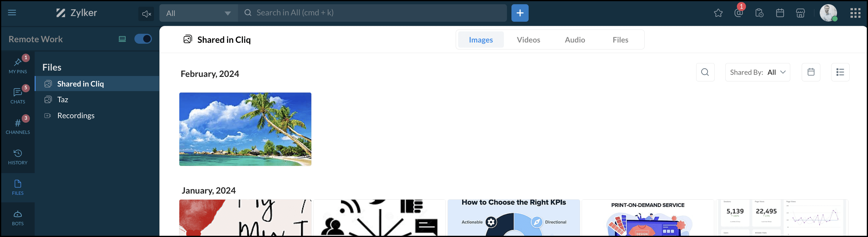The width and height of the screenshot is (868, 237).
Task: Open the analytics dashboard thumbnail showing 5,139
Action: click(x=782, y=217)
